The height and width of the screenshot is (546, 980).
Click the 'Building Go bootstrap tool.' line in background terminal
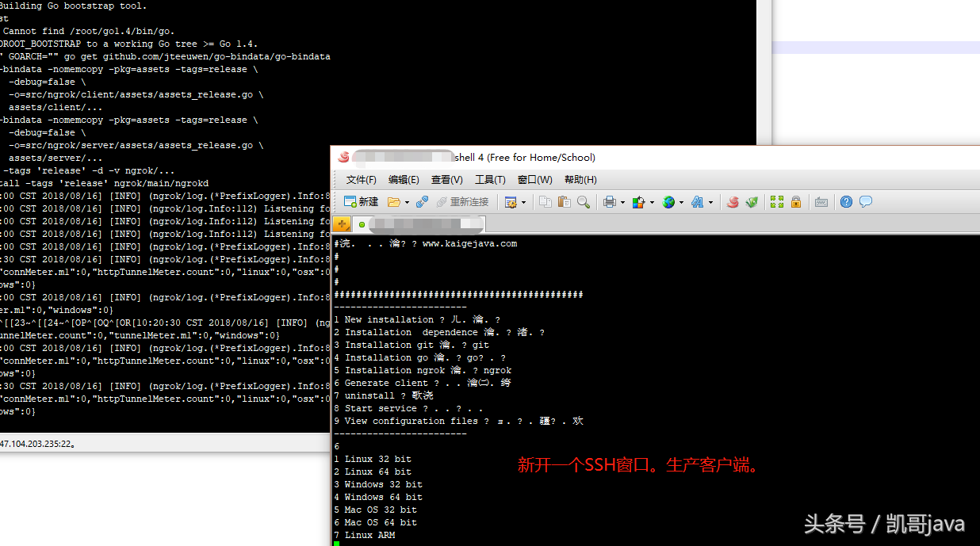coord(73,6)
